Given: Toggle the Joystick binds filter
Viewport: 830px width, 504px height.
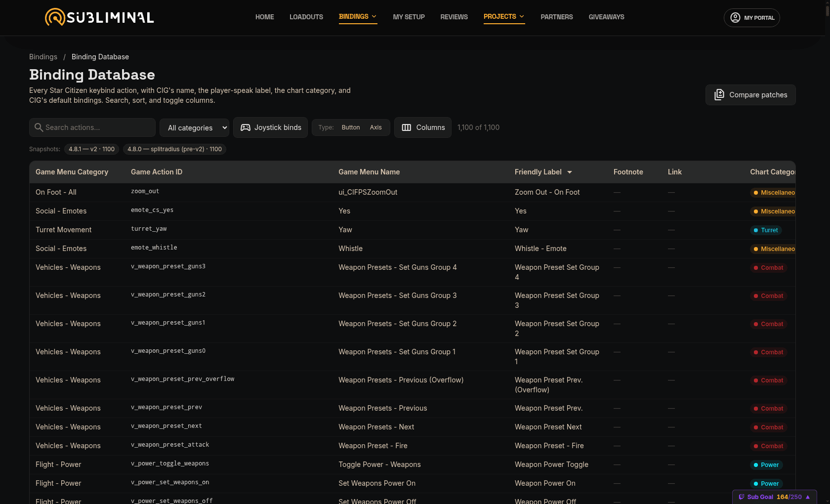Looking at the screenshot, I should click(270, 127).
